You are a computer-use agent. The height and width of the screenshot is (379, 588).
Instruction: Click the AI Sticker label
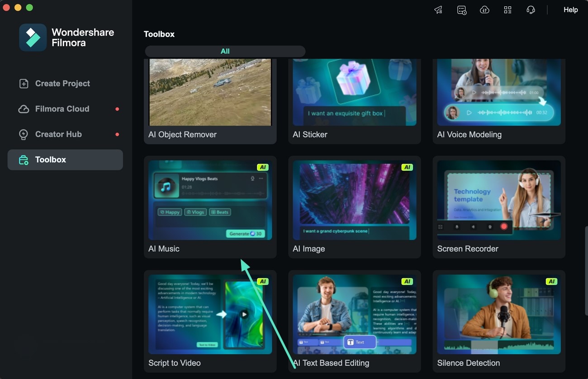[x=310, y=135]
